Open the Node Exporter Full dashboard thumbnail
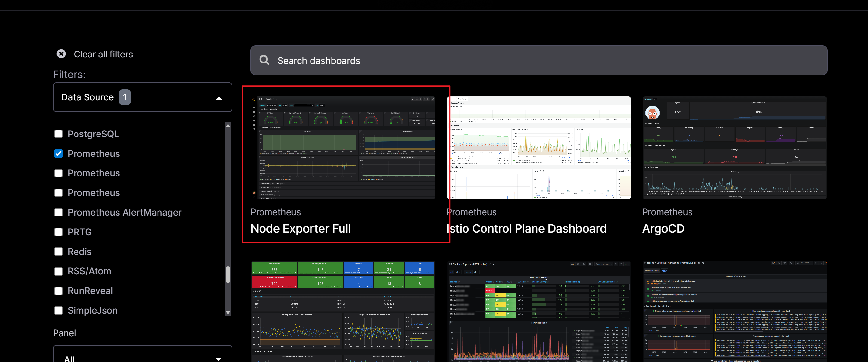The width and height of the screenshot is (868, 362). pyautogui.click(x=343, y=148)
